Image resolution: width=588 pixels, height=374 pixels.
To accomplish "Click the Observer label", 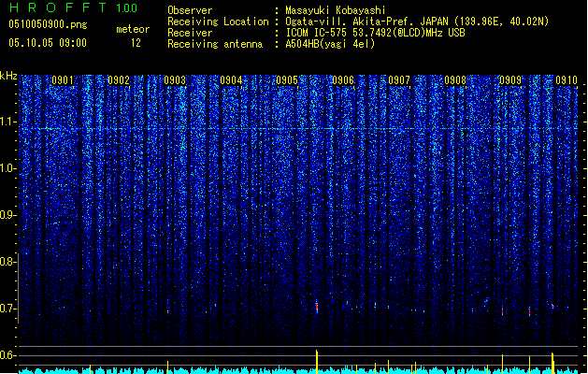I will (190, 10).
